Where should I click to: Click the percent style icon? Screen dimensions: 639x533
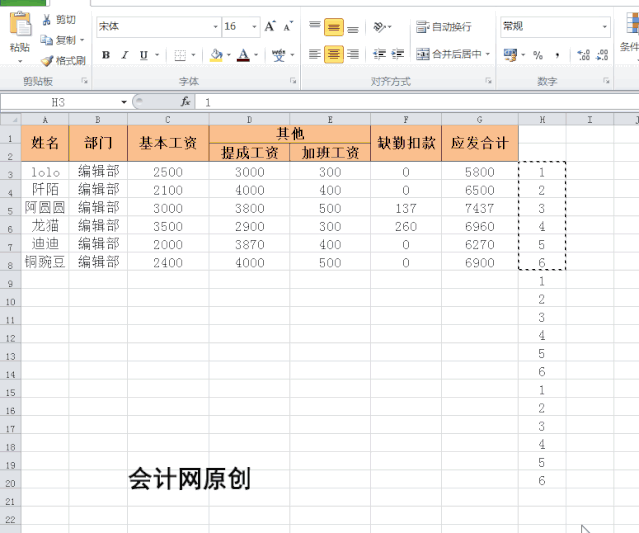538,55
